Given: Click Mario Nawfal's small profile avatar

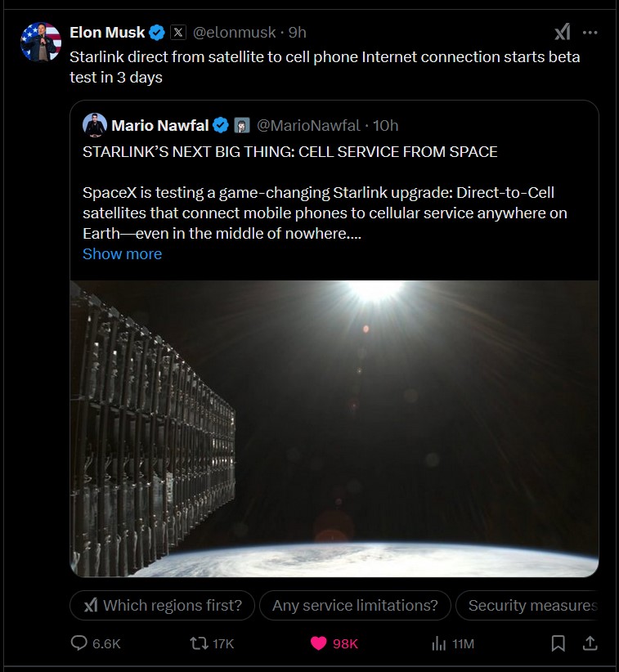Looking at the screenshot, I should 96,125.
